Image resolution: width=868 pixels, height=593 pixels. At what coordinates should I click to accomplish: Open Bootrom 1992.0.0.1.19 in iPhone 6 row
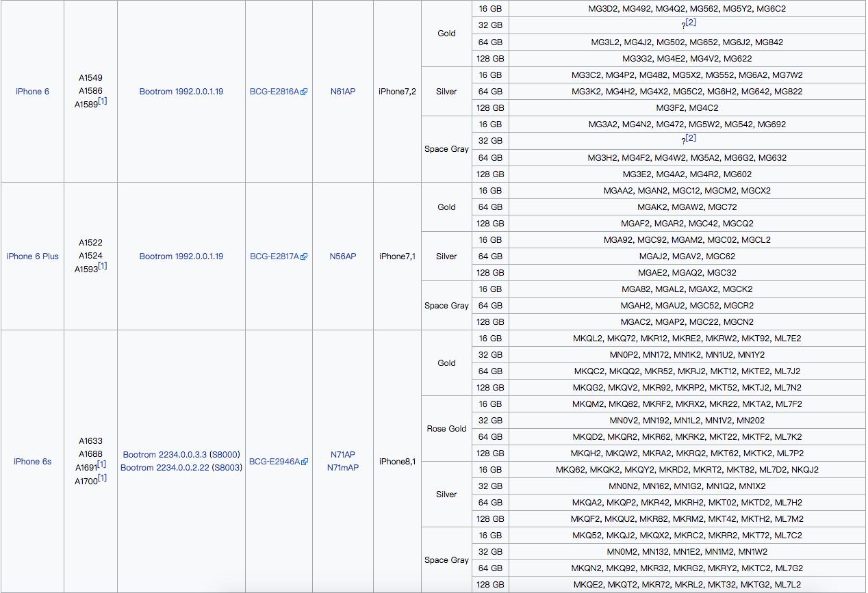click(181, 92)
